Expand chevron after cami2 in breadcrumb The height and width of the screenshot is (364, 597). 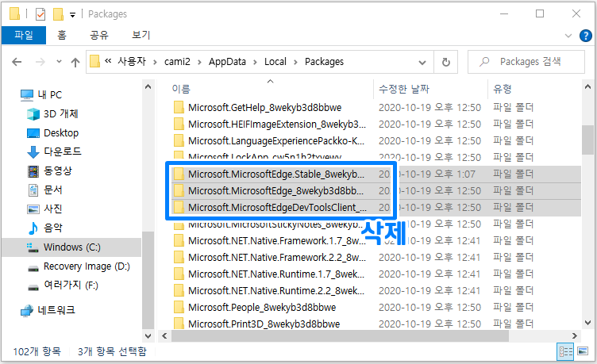click(x=199, y=62)
